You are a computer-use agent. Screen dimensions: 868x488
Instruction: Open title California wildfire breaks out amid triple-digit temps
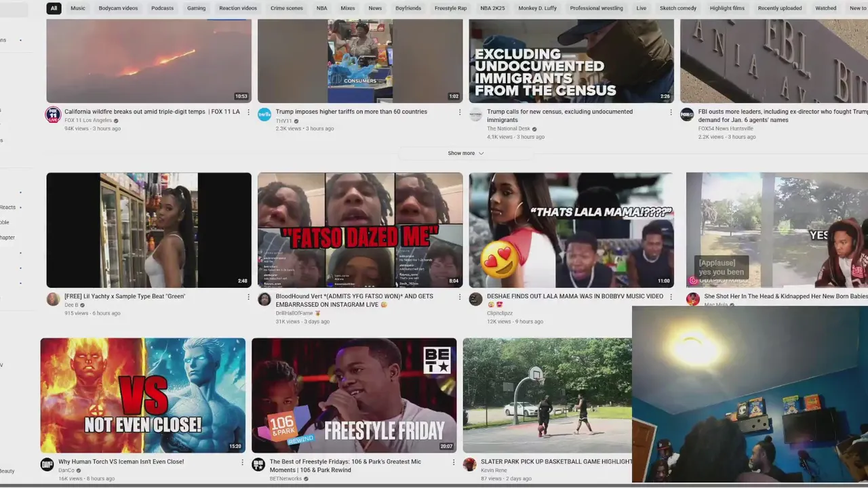(152, 112)
